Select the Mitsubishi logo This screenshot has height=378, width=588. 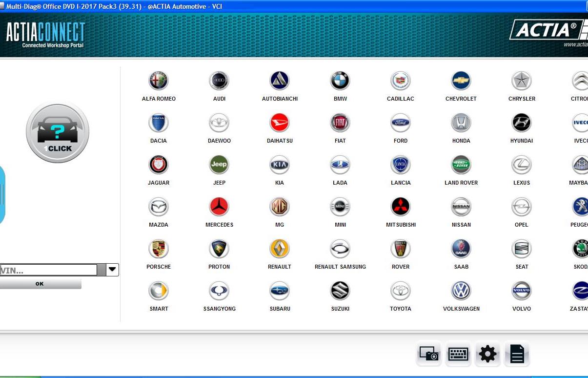(x=401, y=207)
